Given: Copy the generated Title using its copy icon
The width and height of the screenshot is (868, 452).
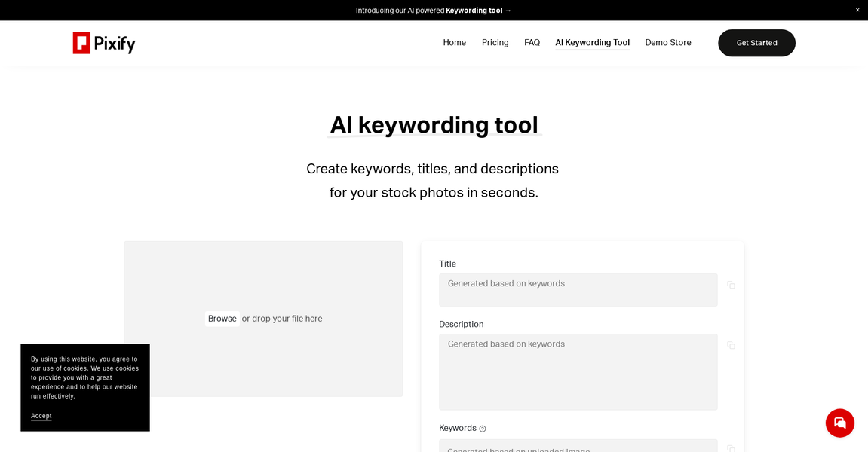Looking at the screenshot, I should coord(731,285).
